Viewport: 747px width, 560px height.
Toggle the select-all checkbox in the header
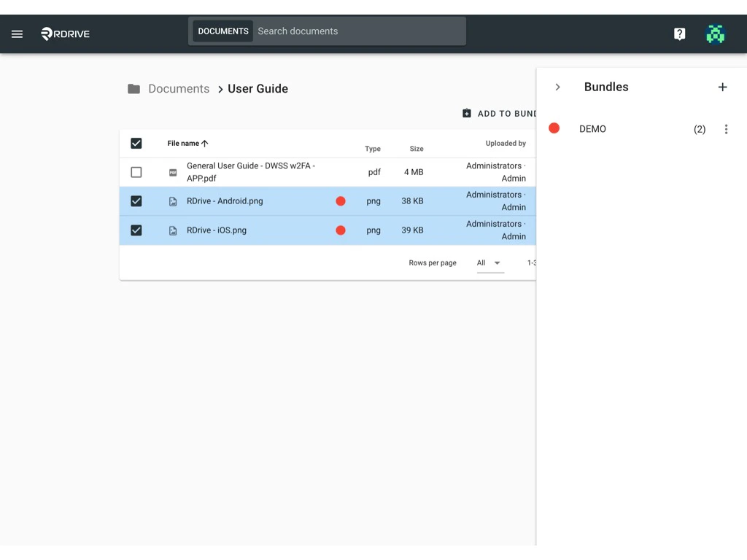(136, 143)
